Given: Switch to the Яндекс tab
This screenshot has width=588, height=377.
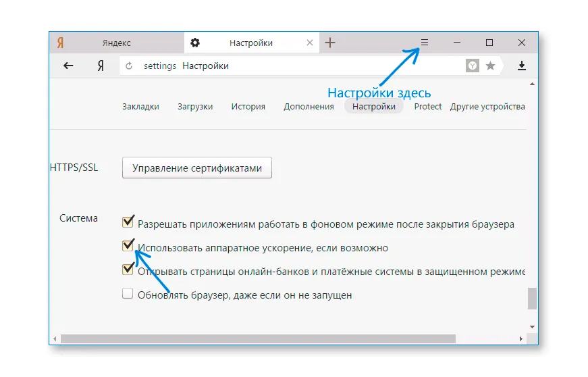Looking at the screenshot, I should [x=117, y=43].
